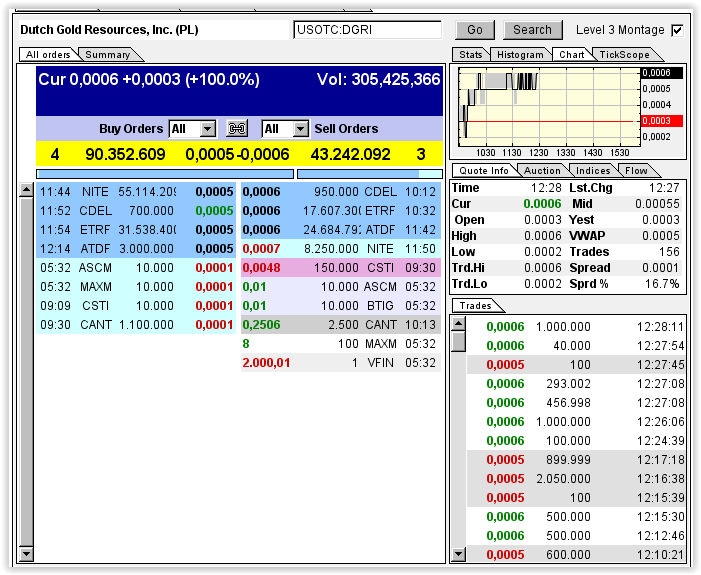Image resolution: width=701 pixels, height=575 pixels.
Task: Open the Indices tab
Action: point(593,171)
